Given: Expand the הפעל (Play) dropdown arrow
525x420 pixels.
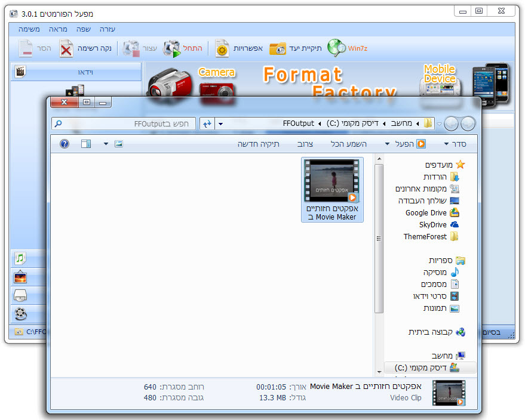Looking at the screenshot, I should pyautogui.click(x=387, y=144).
